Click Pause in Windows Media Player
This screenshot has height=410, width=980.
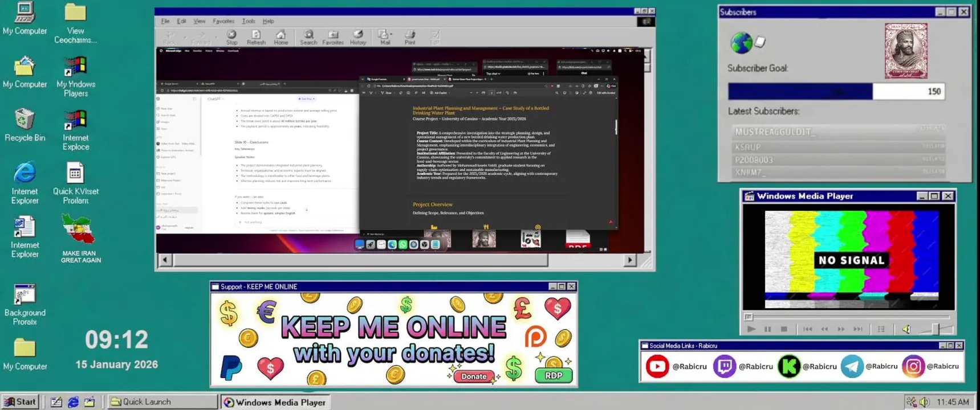768,329
